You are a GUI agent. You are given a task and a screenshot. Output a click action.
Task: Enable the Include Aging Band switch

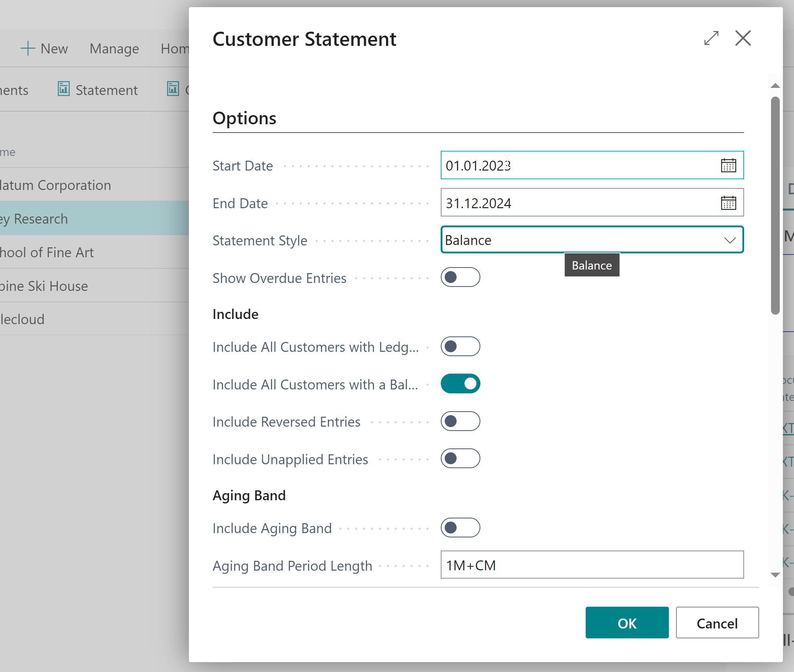pos(460,528)
